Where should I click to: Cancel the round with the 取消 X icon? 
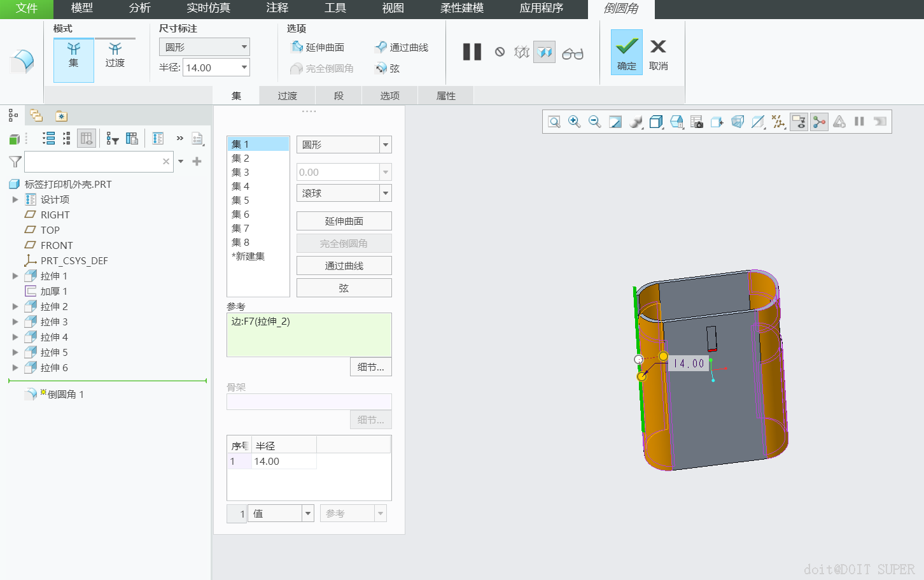pyautogui.click(x=658, y=52)
